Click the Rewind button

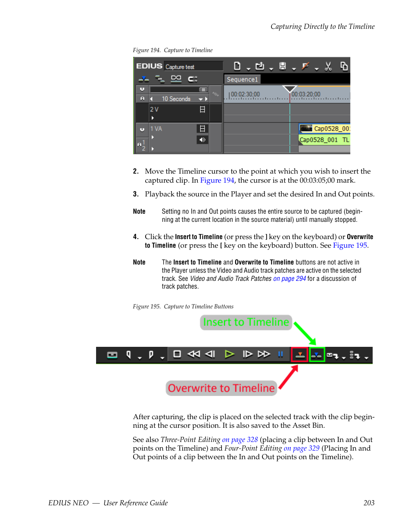pos(194,354)
